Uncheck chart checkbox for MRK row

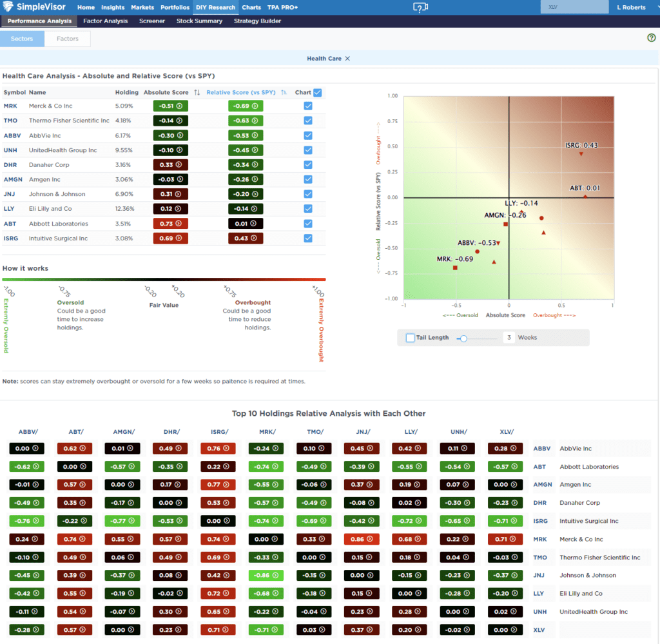[x=308, y=106]
